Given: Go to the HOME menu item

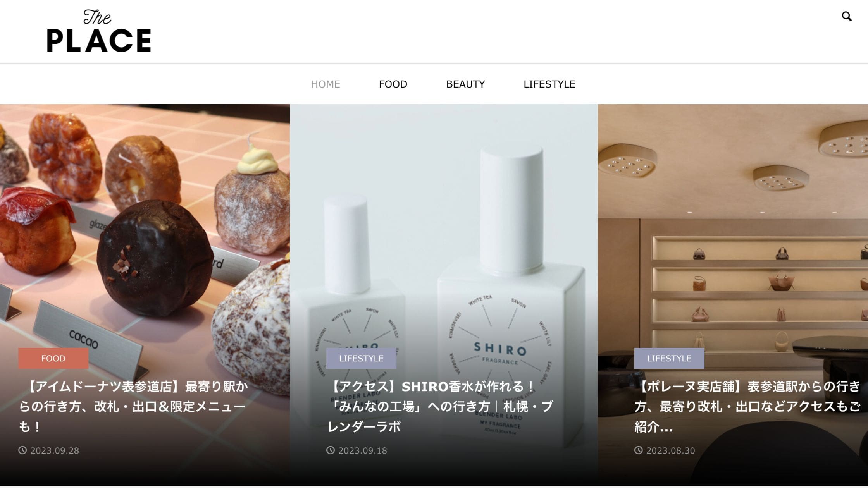Looking at the screenshot, I should [325, 84].
